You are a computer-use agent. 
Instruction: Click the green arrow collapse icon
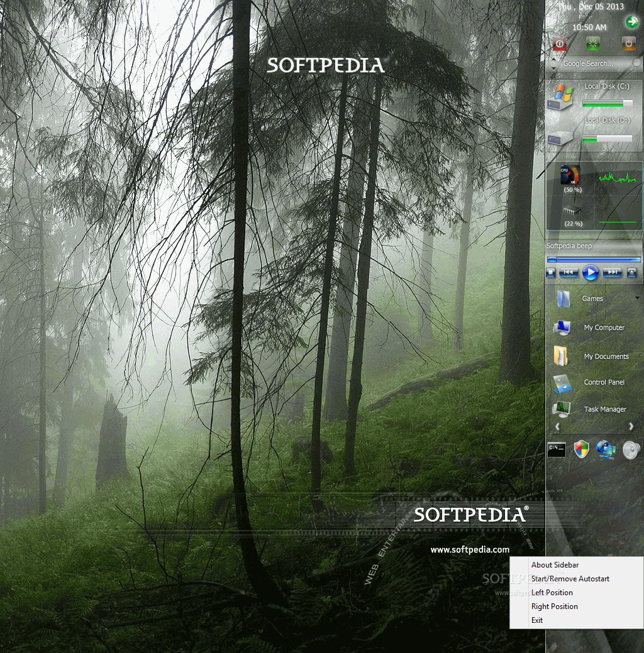tap(632, 21)
